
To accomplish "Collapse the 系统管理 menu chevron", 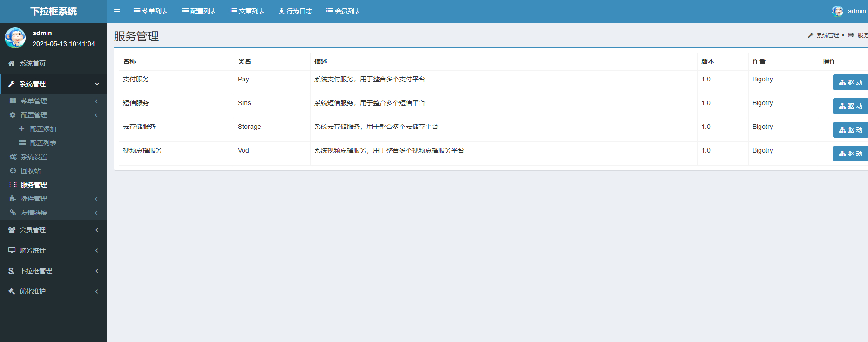I will pos(97,84).
